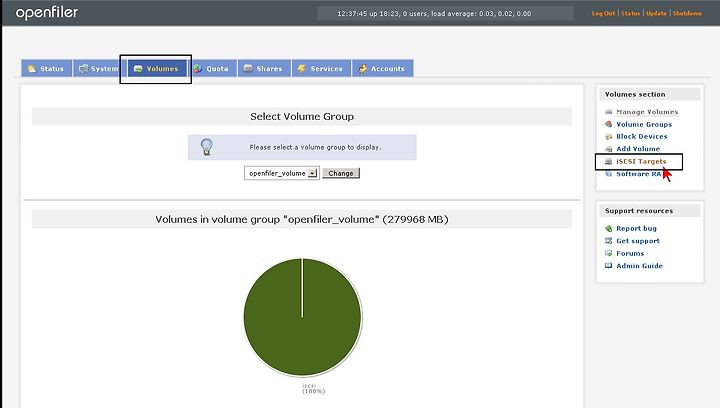Screen dimensions: 720x408
Task: Click the System tab monitor icon
Action: click(83, 69)
